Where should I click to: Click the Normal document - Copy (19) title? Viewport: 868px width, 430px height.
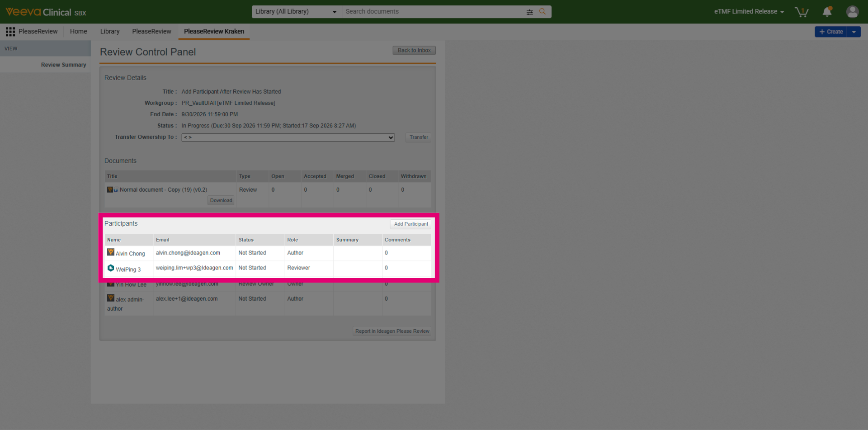[163, 190]
